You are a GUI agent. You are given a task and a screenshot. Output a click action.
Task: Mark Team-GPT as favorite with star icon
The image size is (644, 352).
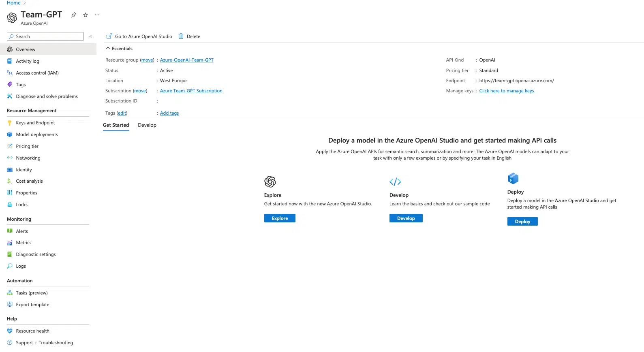(x=86, y=15)
